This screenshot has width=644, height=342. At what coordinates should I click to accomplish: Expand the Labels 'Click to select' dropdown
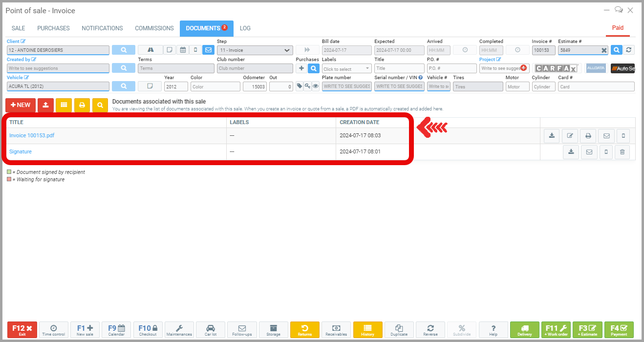tap(346, 69)
